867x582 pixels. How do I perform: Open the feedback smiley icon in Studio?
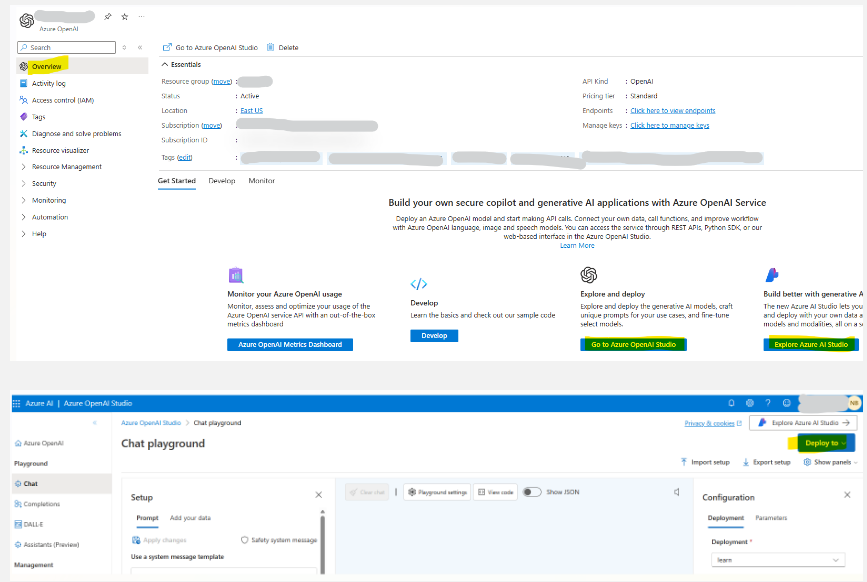(x=789, y=403)
